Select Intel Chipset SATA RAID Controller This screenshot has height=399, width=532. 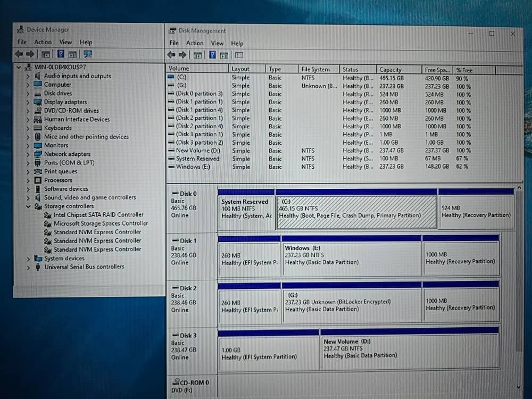(98, 215)
